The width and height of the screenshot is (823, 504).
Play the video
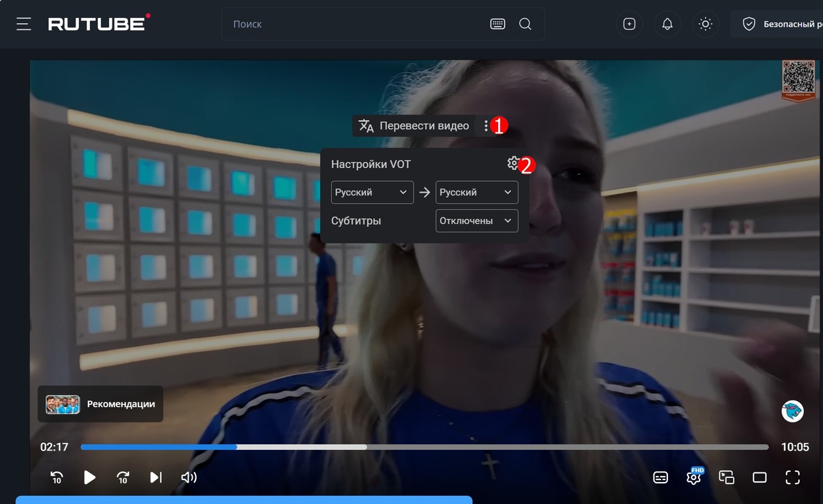click(x=90, y=477)
